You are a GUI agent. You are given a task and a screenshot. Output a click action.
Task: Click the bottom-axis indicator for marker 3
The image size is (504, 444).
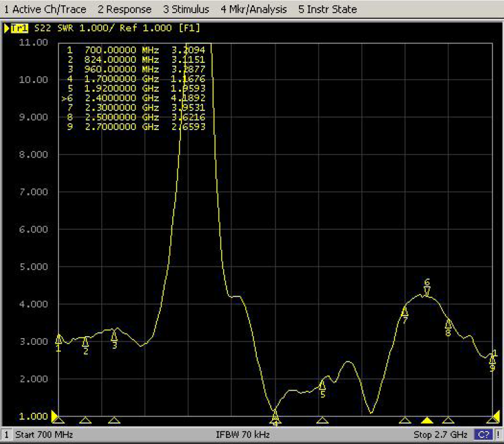click(114, 421)
